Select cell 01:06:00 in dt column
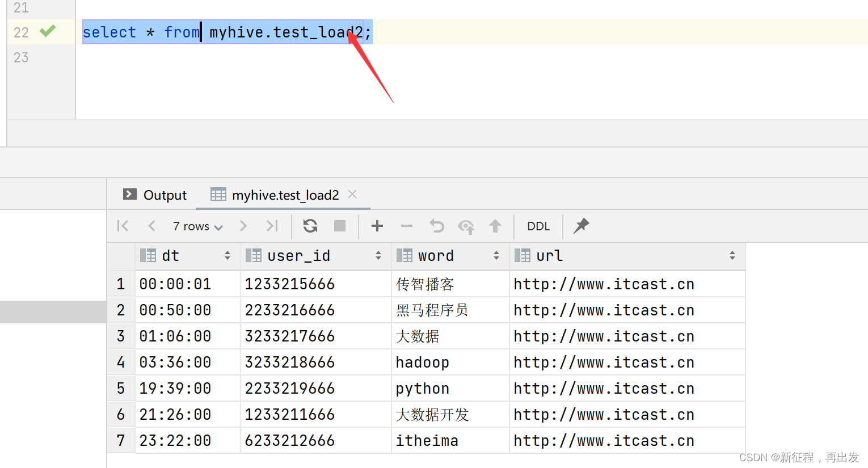 [188, 336]
